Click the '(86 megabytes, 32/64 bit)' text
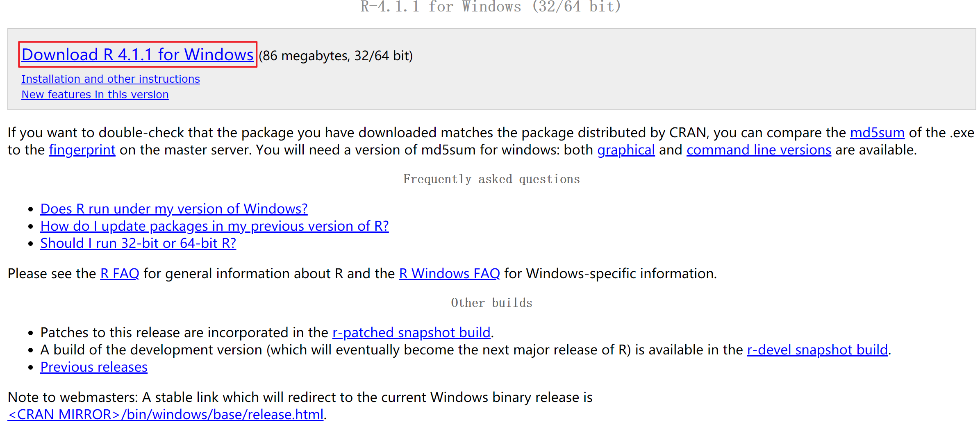Viewport: 980px width, 429px height. point(336,56)
